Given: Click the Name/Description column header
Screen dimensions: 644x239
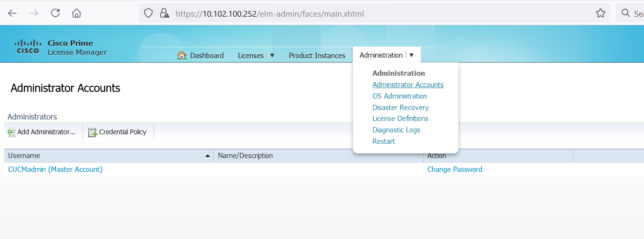Looking at the screenshot, I should tap(318, 156).
